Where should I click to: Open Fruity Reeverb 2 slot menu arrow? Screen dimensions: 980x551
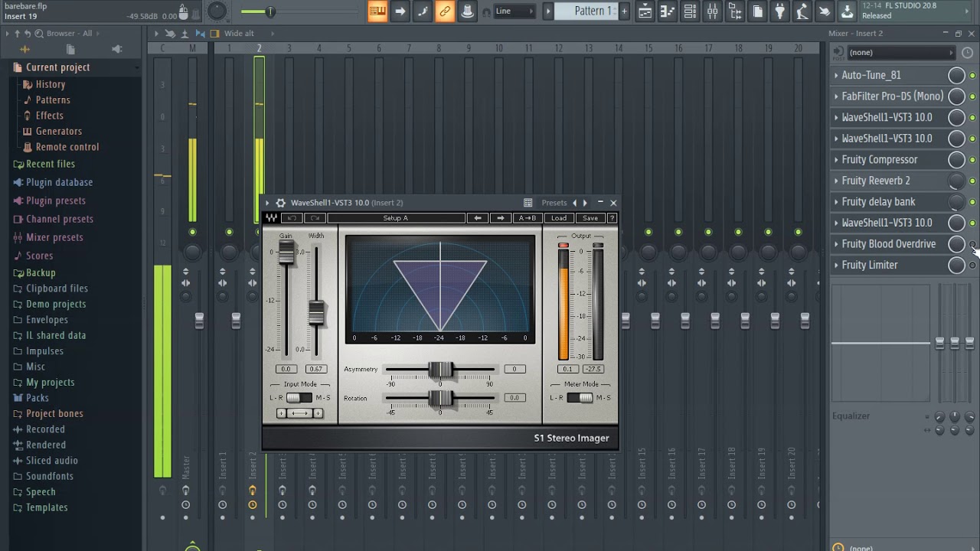point(836,181)
